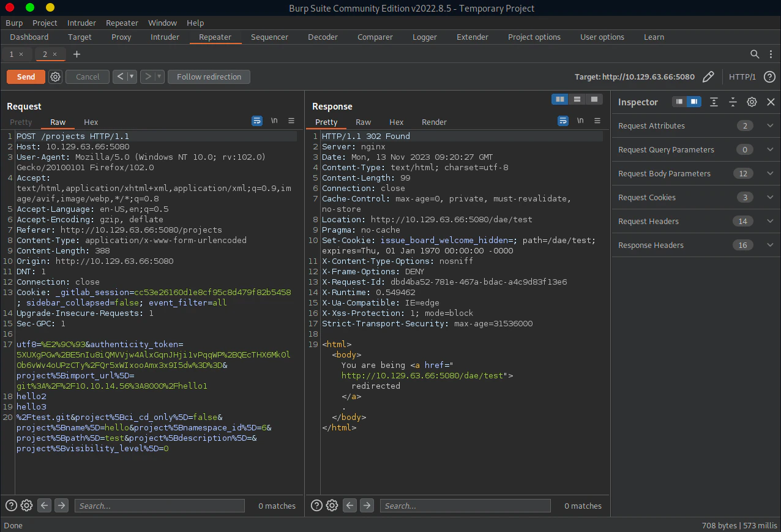
Task: Switch to the Project options tab
Action: point(534,37)
